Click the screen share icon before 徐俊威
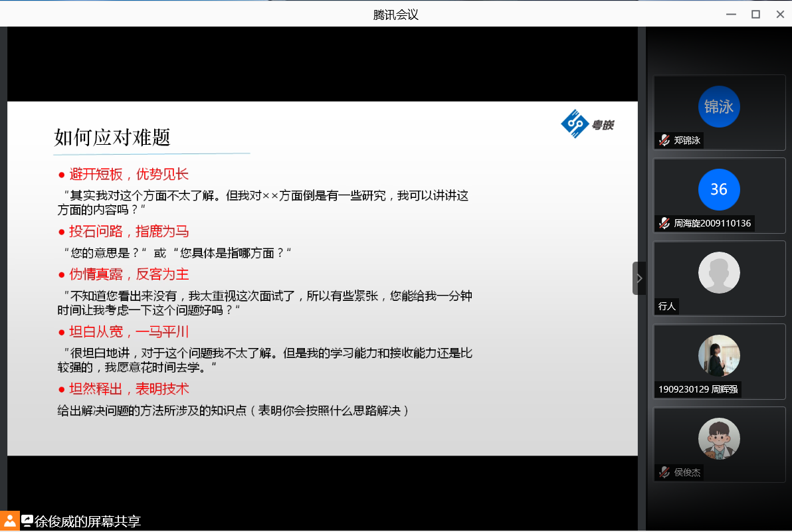Screen dimensions: 792x532 27,521
